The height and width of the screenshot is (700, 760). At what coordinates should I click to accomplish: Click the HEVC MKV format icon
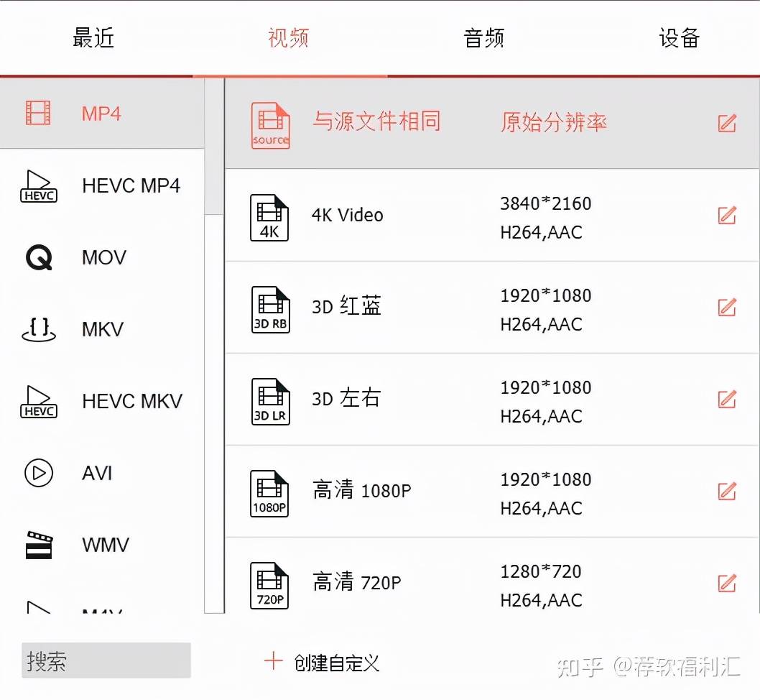click(39, 401)
